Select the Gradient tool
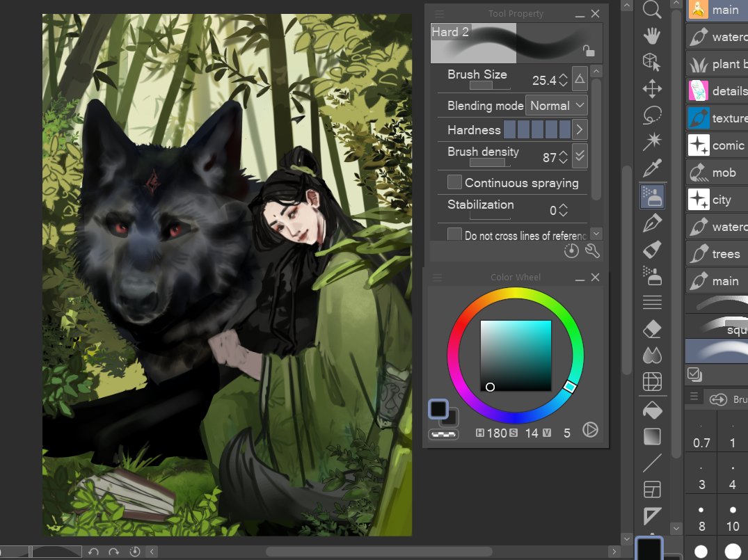The image size is (748, 560). pyautogui.click(x=652, y=436)
